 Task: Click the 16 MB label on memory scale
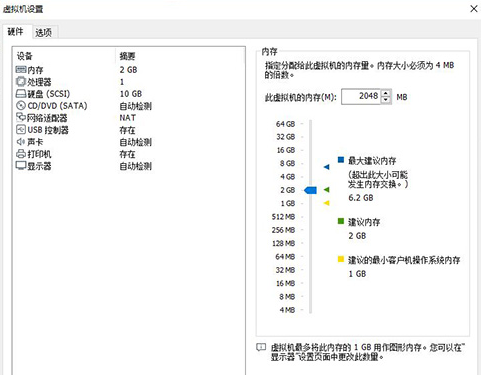coord(286,283)
